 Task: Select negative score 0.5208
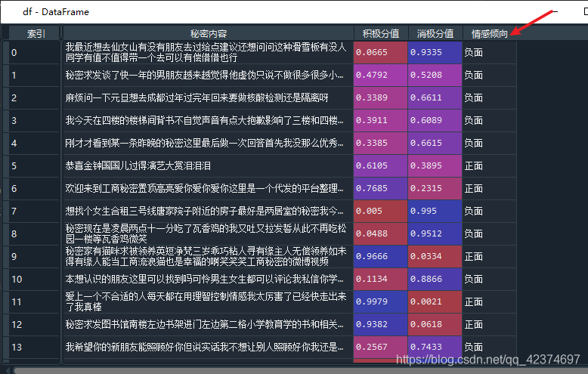tap(435, 75)
